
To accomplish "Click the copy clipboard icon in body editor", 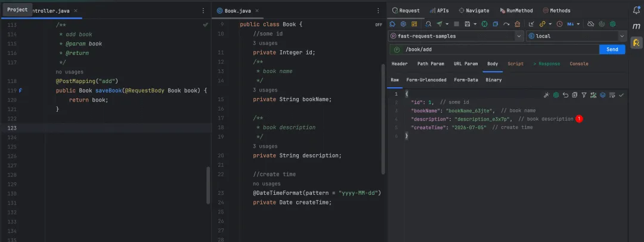I will pyautogui.click(x=575, y=95).
